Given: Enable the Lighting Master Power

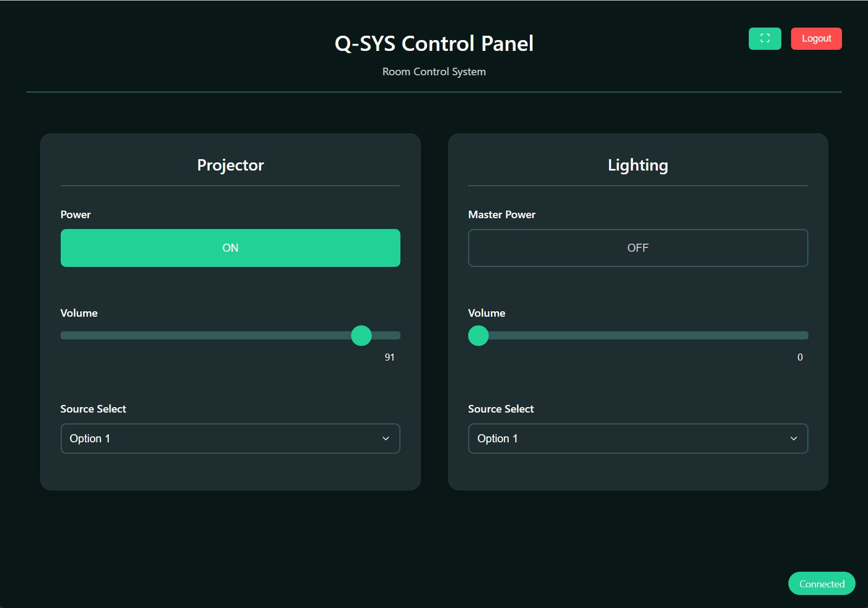Looking at the screenshot, I should tap(638, 247).
